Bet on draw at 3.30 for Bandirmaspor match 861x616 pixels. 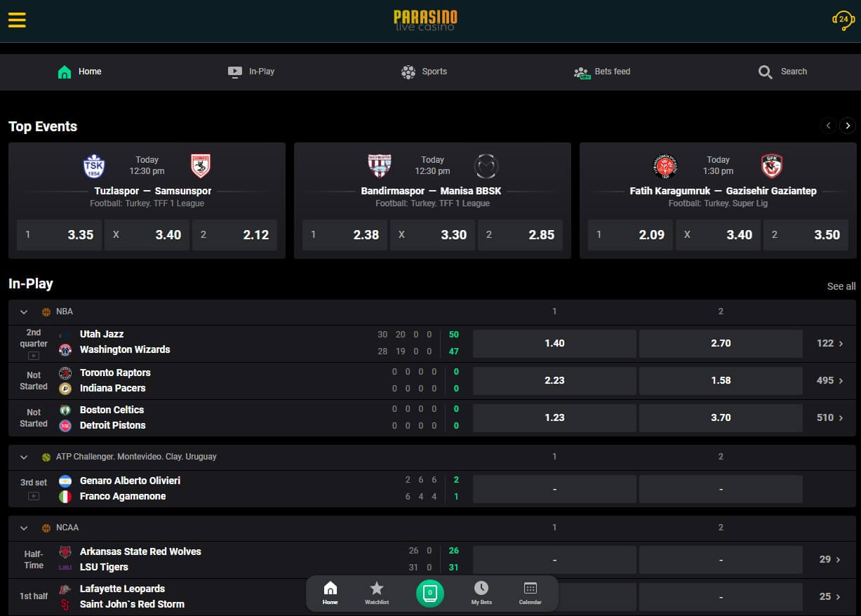pyautogui.click(x=432, y=235)
